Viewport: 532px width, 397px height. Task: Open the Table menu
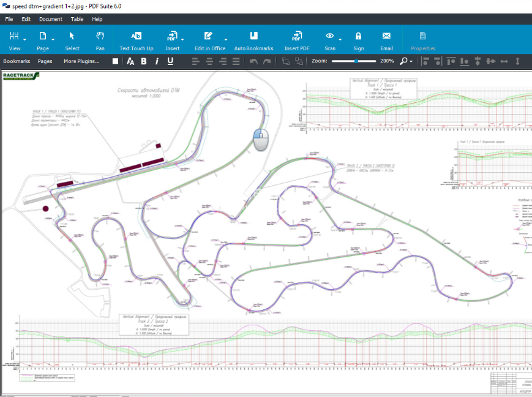(77, 19)
